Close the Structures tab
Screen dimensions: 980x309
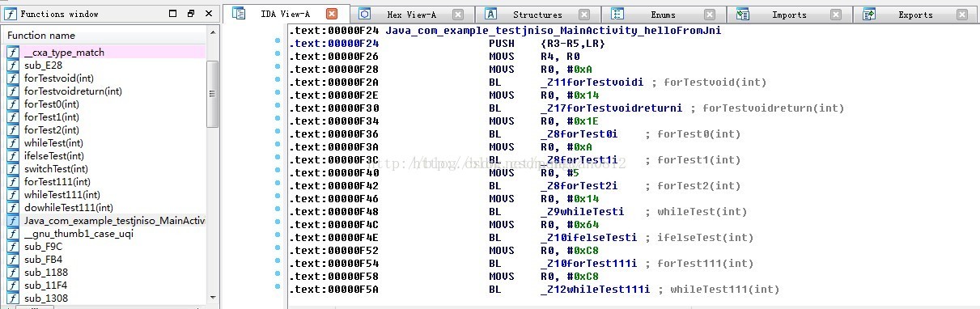point(585,15)
